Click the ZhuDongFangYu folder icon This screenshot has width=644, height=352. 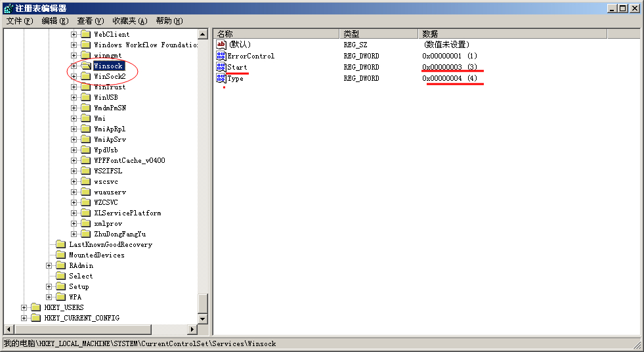click(86, 234)
